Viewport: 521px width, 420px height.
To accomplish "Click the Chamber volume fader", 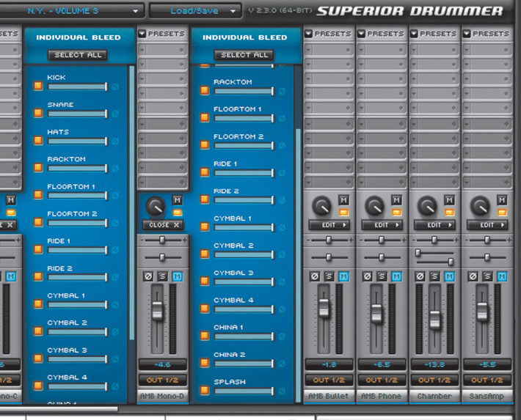I will coord(434,320).
